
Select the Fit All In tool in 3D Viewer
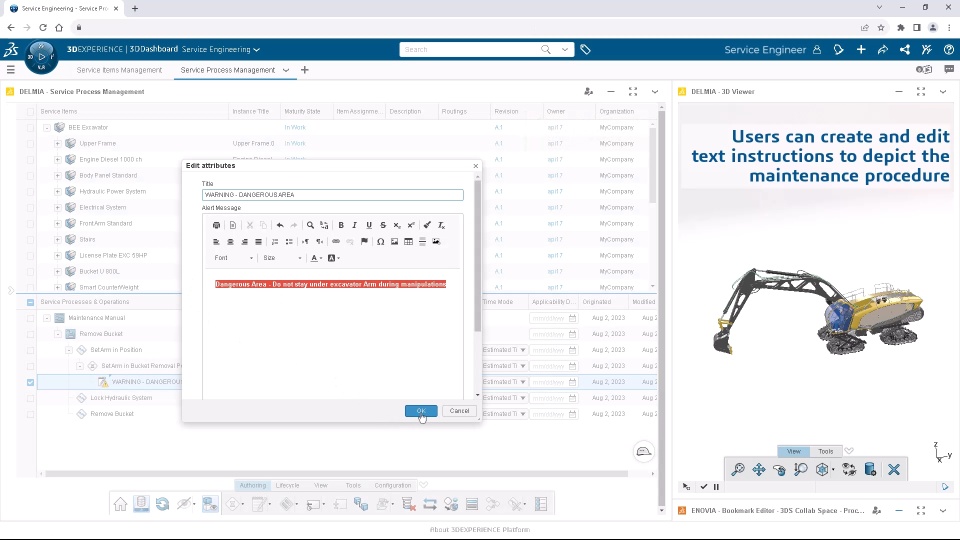738,470
